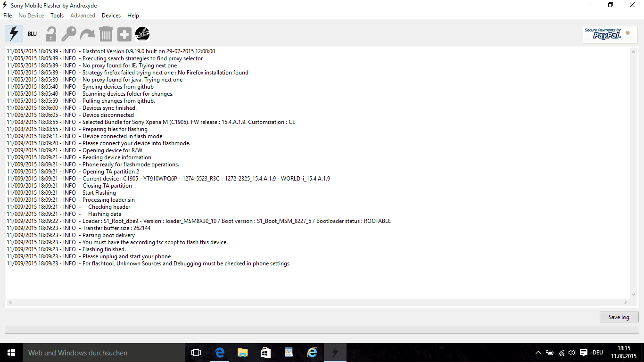
Task: Click the 'Current device : C1905' log line
Action: (x=168, y=179)
